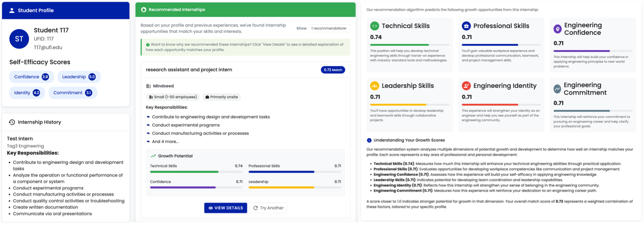Image resolution: width=644 pixels, height=228 pixels.
Task: Click the yellow Leadership Skills people icon
Action: [x=375, y=86]
